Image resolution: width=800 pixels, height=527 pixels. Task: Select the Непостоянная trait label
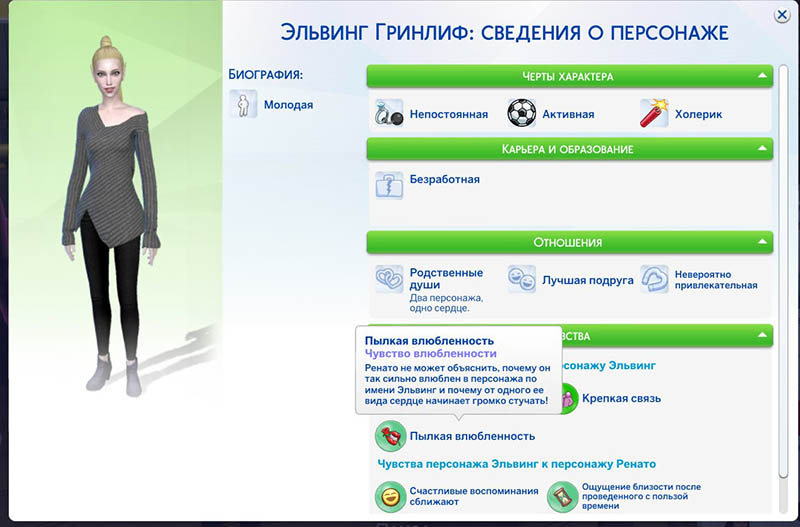[x=448, y=114]
